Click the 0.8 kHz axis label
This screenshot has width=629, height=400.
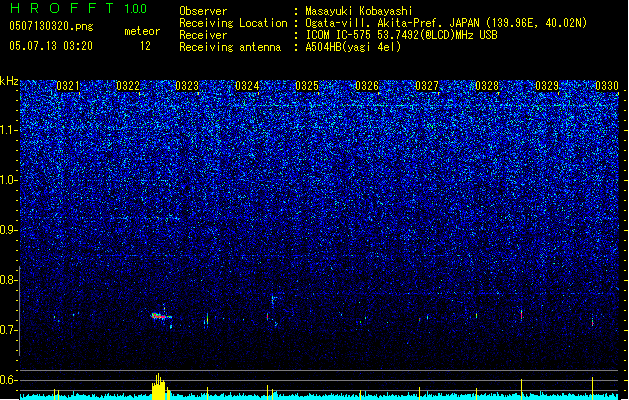9,280
